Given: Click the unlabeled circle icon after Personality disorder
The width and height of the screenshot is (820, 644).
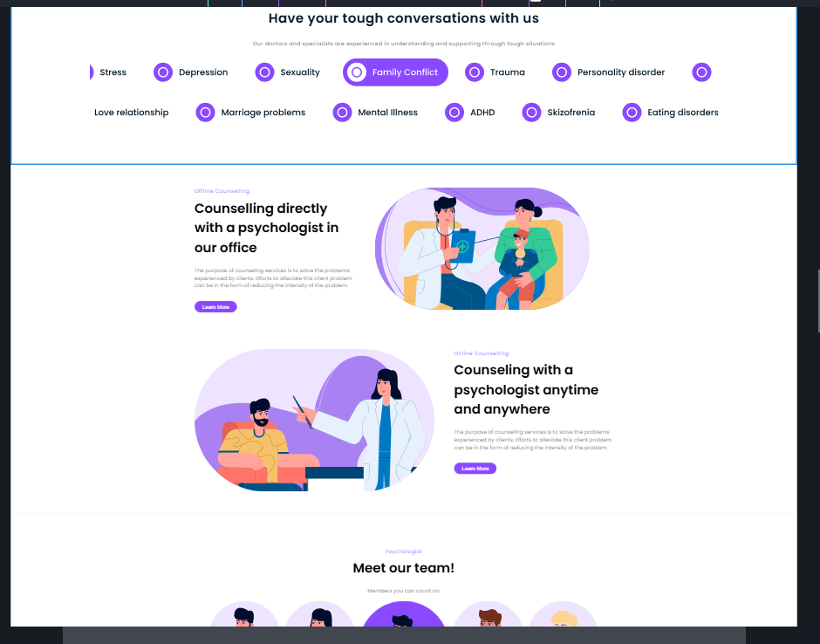Looking at the screenshot, I should coord(702,72).
